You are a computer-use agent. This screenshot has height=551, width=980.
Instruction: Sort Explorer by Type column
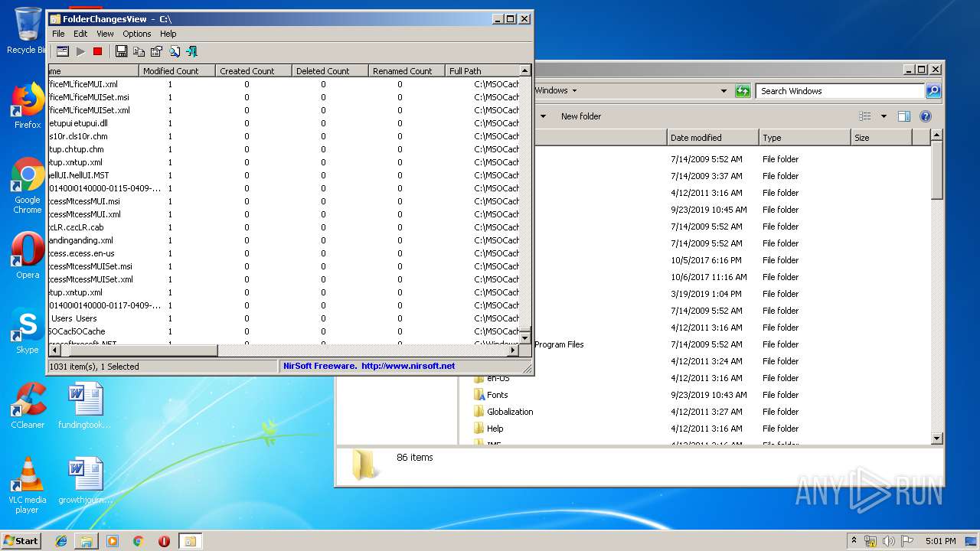805,138
